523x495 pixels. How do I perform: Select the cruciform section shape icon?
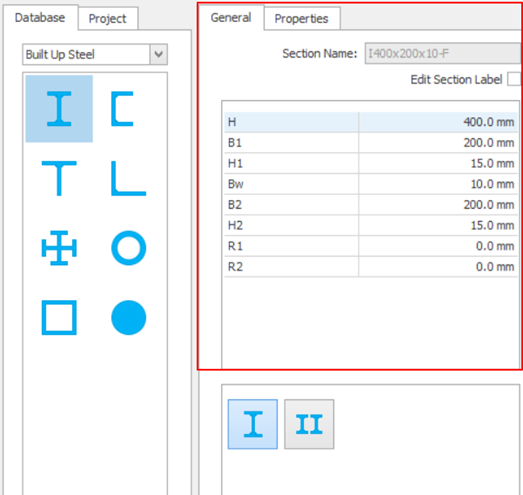(x=59, y=248)
